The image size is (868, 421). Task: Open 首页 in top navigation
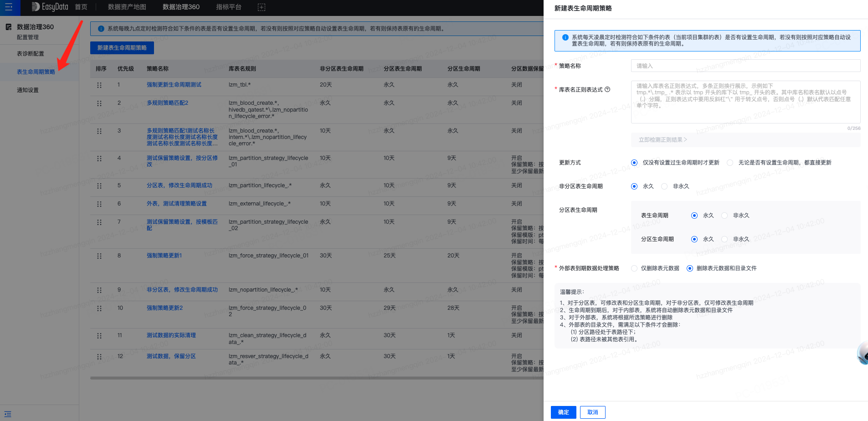tap(81, 7)
